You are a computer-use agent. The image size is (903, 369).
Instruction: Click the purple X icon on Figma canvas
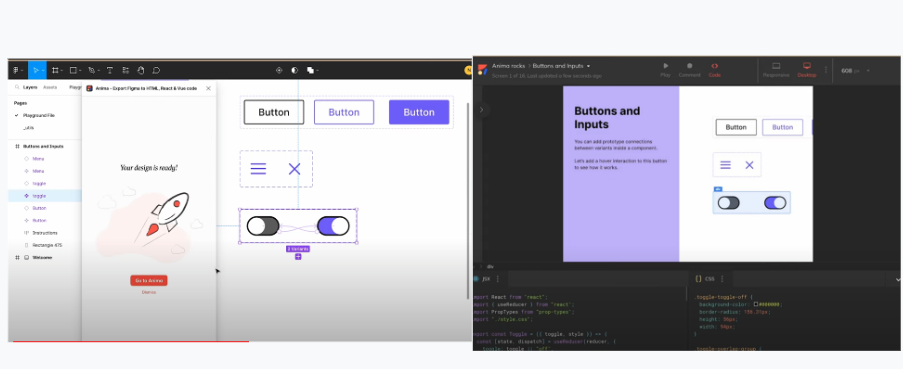click(294, 169)
